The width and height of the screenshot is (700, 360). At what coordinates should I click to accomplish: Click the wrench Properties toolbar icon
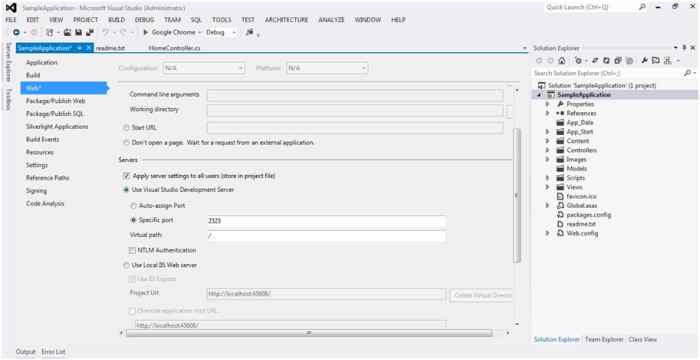click(645, 61)
